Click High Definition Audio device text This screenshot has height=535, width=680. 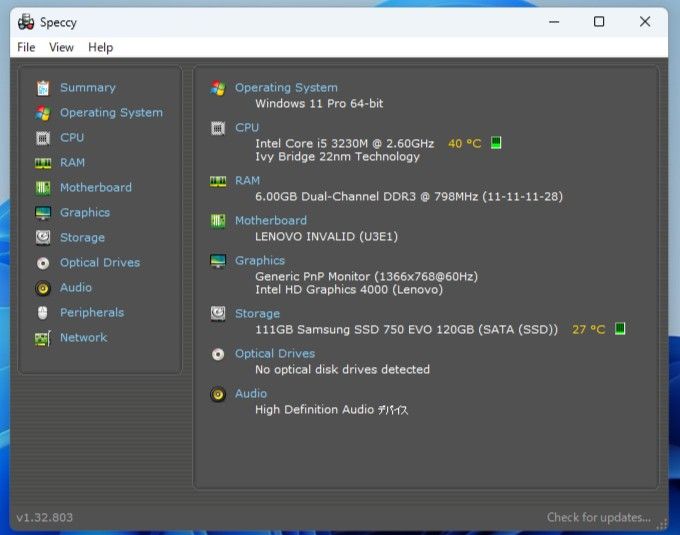point(332,410)
